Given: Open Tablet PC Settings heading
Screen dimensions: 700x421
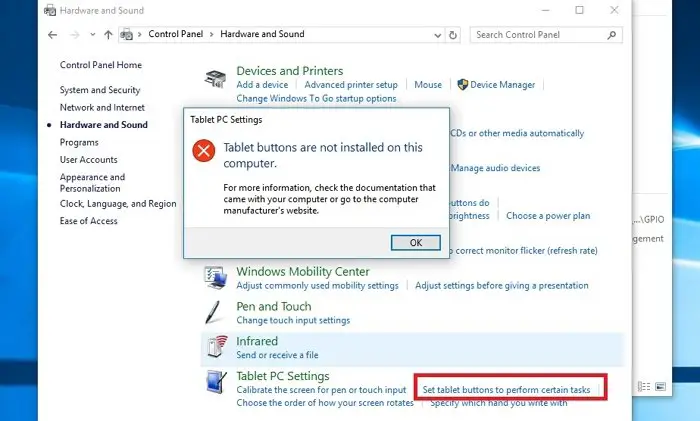Looking at the screenshot, I should [283, 376].
